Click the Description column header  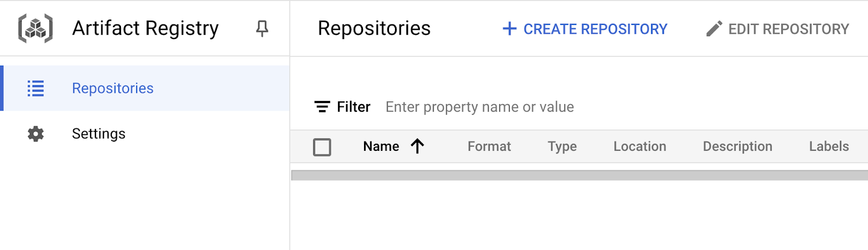737,146
